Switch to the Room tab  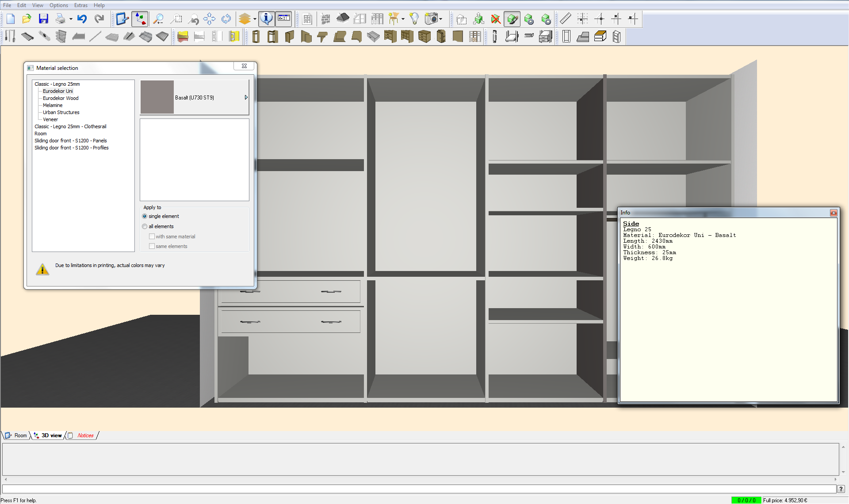click(x=19, y=435)
